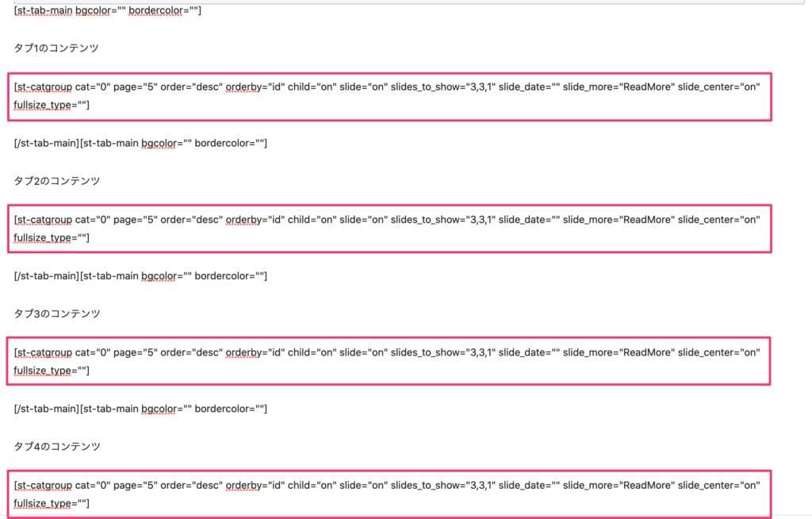The height and width of the screenshot is (519, 812).
Task: Click the text "タブ4のコンテンツ"
Action: tap(56, 447)
